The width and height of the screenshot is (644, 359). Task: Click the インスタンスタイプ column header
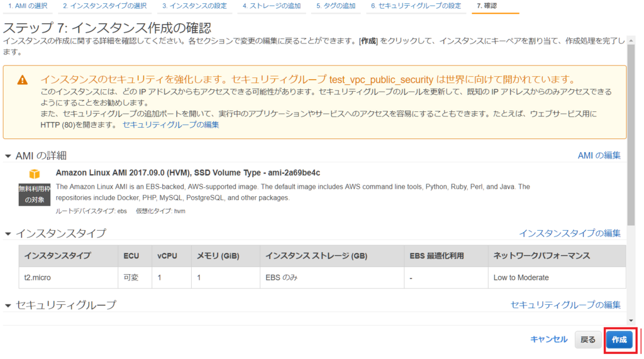pyautogui.click(x=68, y=256)
